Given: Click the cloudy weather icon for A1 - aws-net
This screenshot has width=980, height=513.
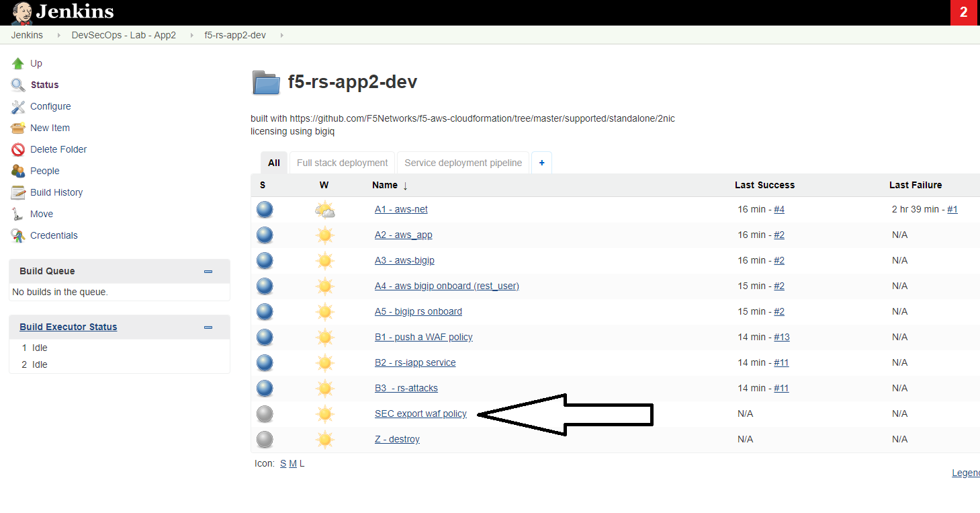Looking at the screenshot, I should click(325, 210).
